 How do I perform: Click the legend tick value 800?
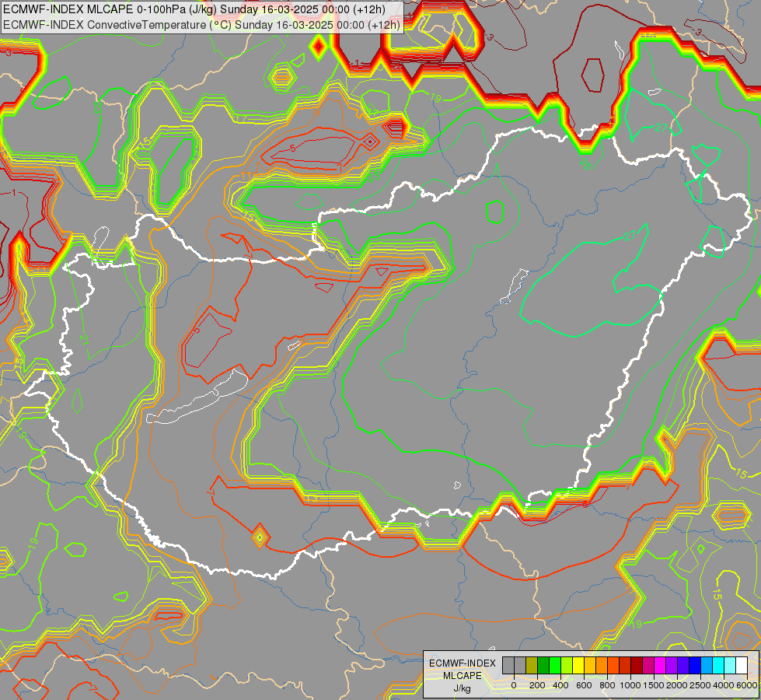607,685
